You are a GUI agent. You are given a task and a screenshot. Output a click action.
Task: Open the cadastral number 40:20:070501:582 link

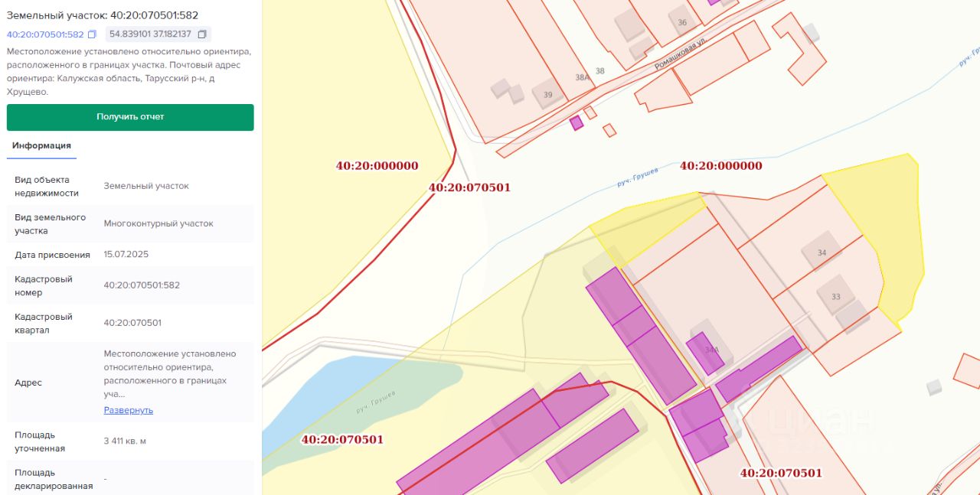[x=45, y=34]
